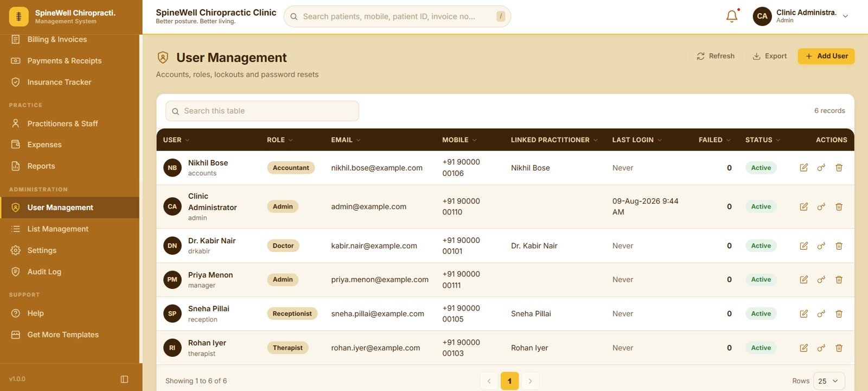Sort by the STATUS column
Image resolution: width=868 pixels, height=391 pixels.
763,140
